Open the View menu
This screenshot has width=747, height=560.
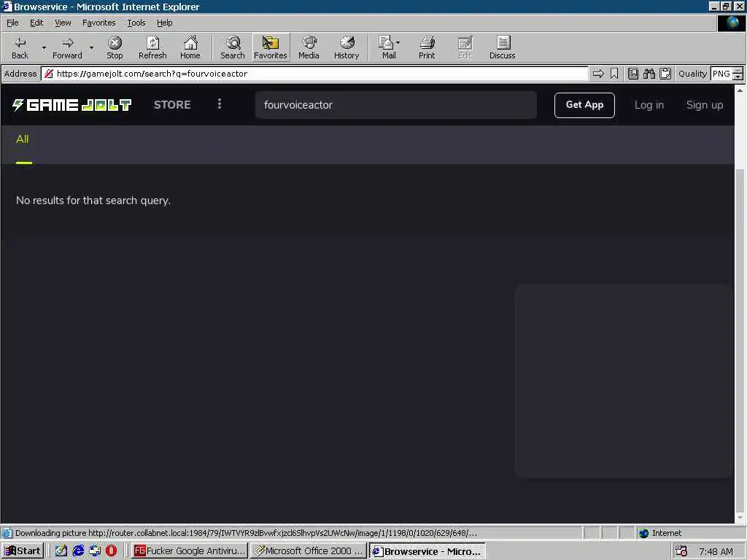[63, 23]
